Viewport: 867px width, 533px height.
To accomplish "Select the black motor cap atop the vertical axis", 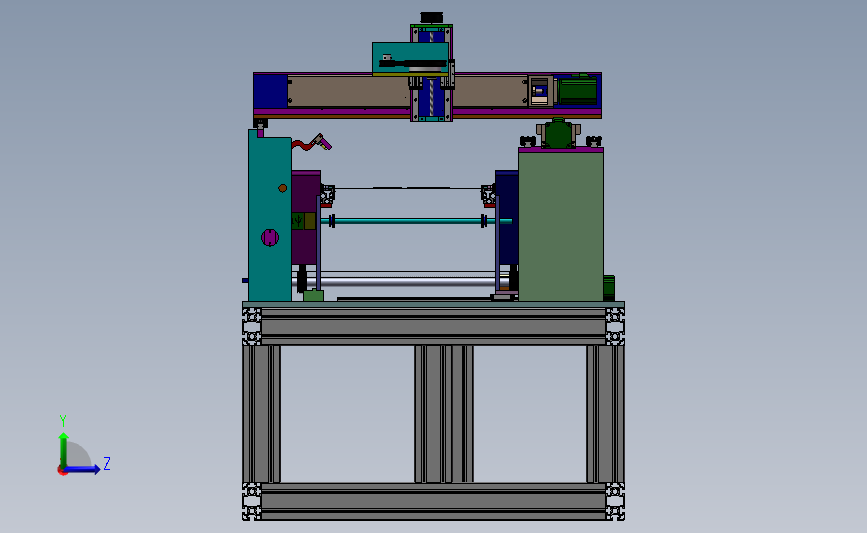I will (431, 18).
